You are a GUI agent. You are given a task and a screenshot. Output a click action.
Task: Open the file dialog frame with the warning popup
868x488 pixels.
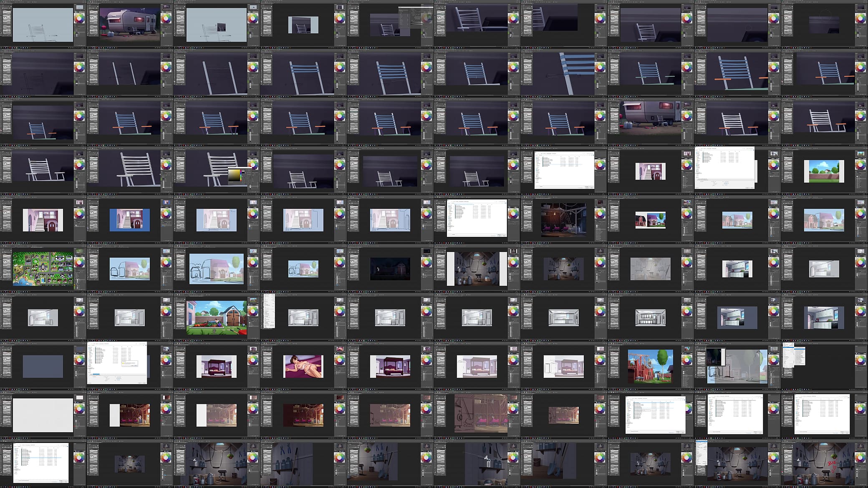point(130,366)
